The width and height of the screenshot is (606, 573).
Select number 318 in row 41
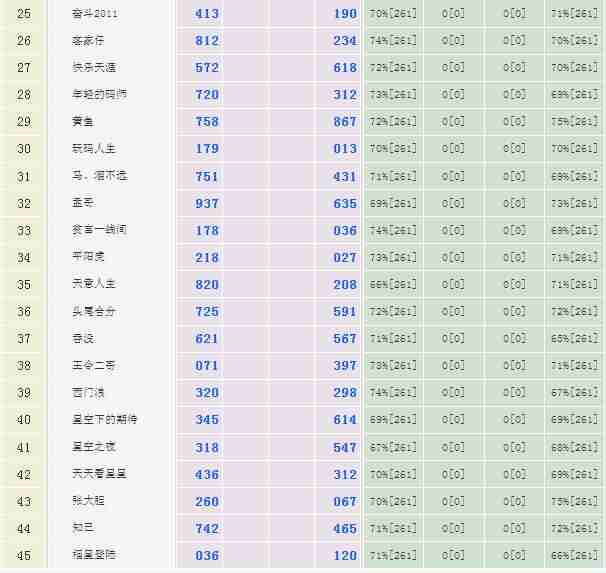tap(207, 447)
